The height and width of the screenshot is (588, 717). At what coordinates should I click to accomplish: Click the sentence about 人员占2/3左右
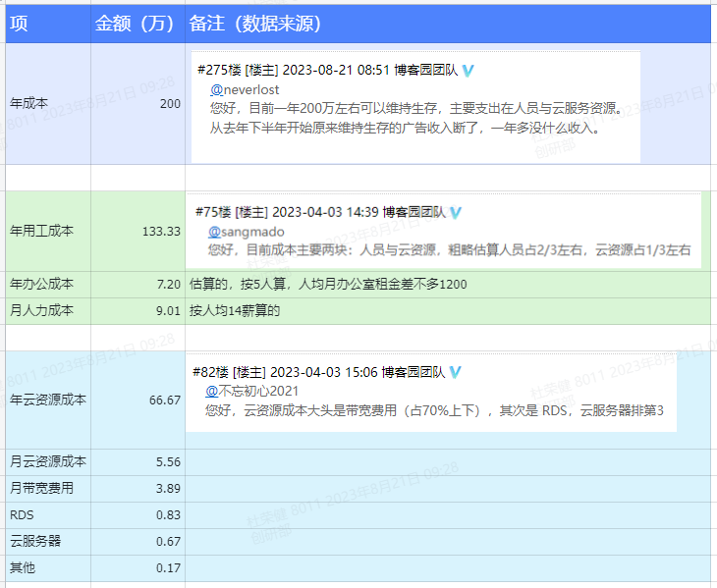coord(450,250)
